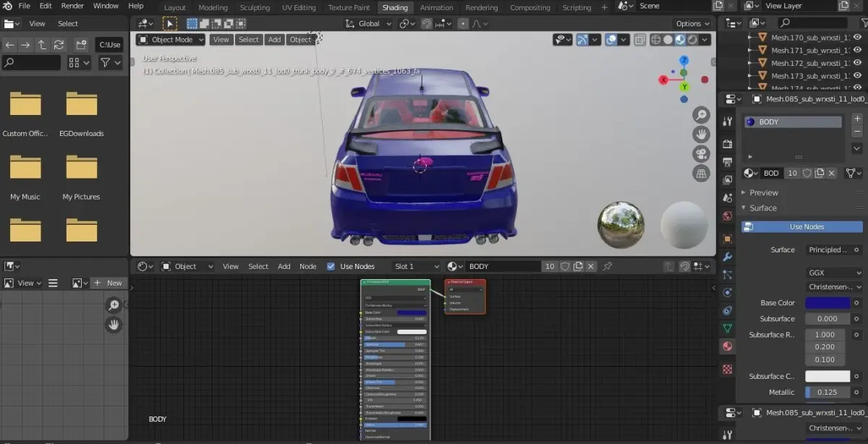
Task: Go to parent directory in file browser
Action: 42,45
